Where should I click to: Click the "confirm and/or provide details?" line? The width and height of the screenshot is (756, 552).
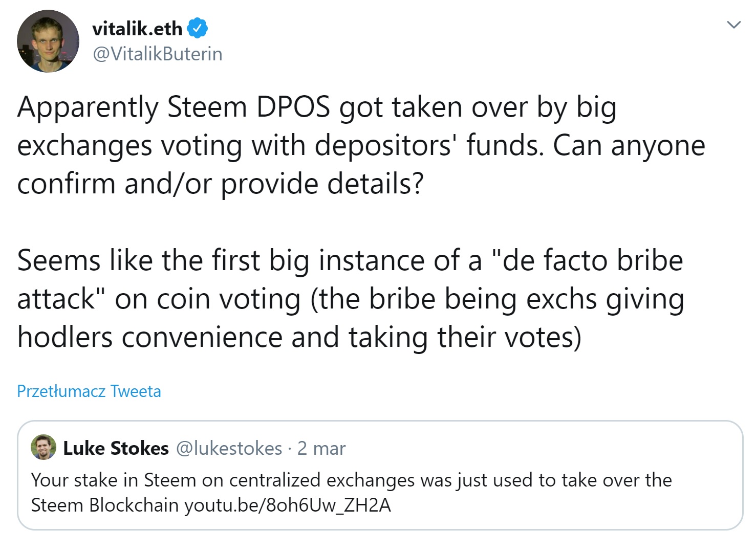tap(220, 184)
